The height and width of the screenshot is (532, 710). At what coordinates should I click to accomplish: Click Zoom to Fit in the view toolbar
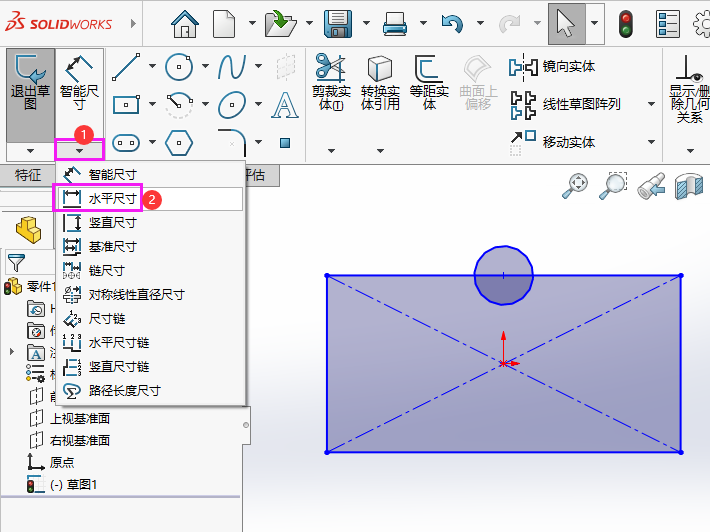point(575,186)
